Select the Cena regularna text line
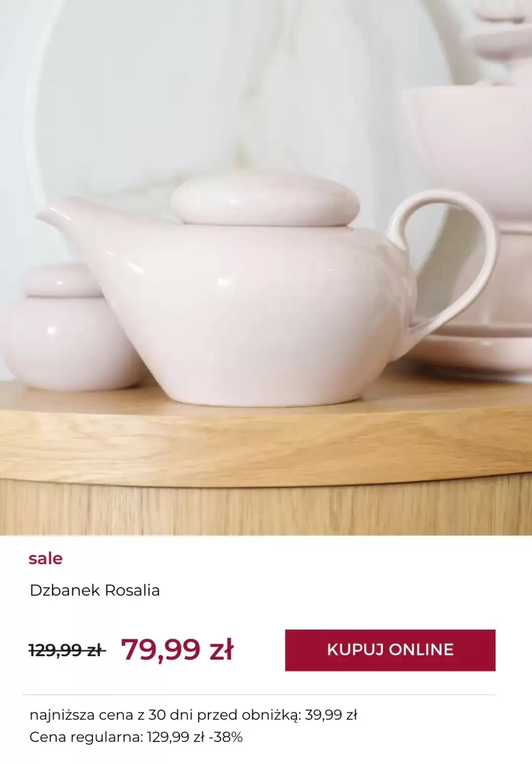This screenshot has width=532, height=763. (136, 737)
